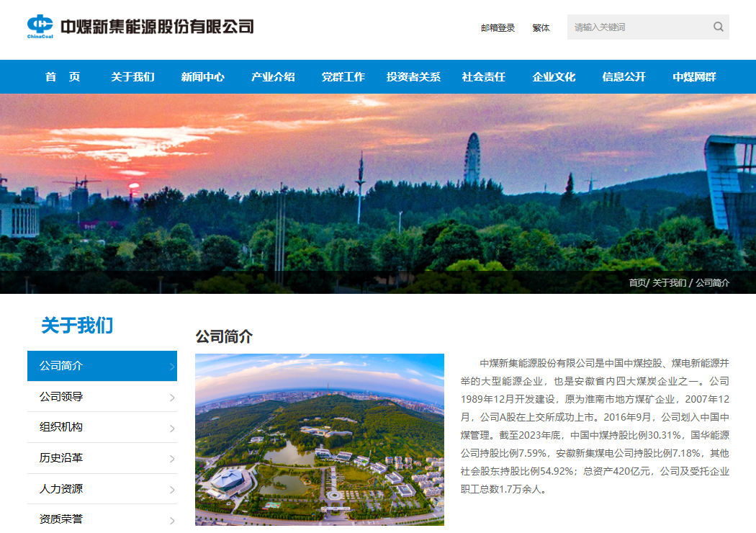Image resolution: width=756 pixels, height=533 pixels.
Task: Click chevron arrow beside 组织机构
Action: point(172,429)
